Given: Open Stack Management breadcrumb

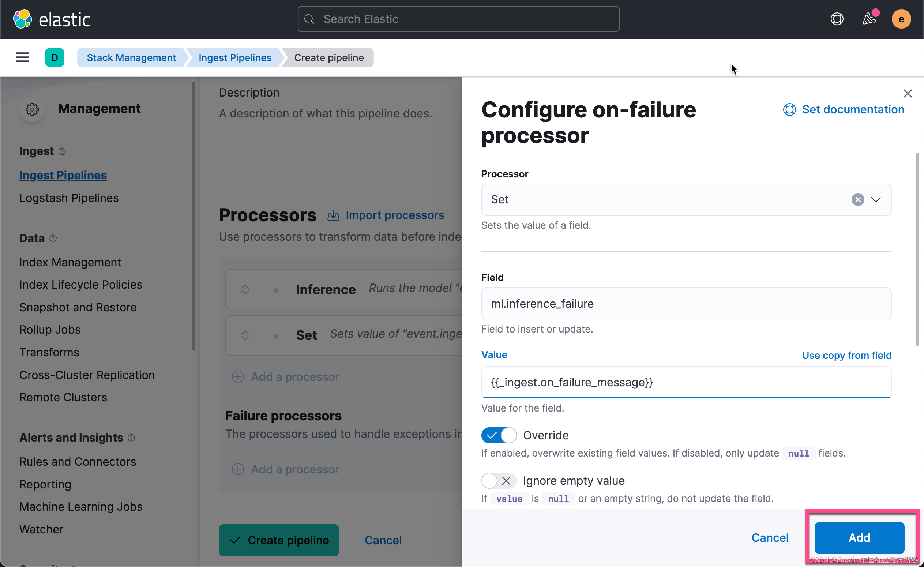Looking at the screenshot, I should pyautogui.click(x=131, y=57).
